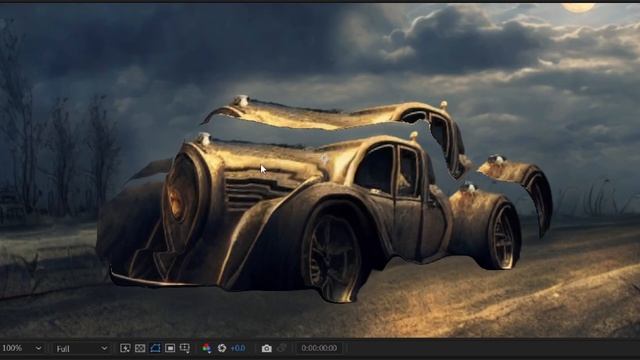Open the Full resolution dropdown
This screenshot has width=640, height=360.
point(82,348)
